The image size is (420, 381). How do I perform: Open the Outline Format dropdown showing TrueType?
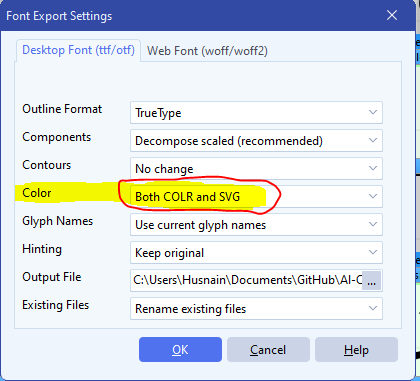256,113
